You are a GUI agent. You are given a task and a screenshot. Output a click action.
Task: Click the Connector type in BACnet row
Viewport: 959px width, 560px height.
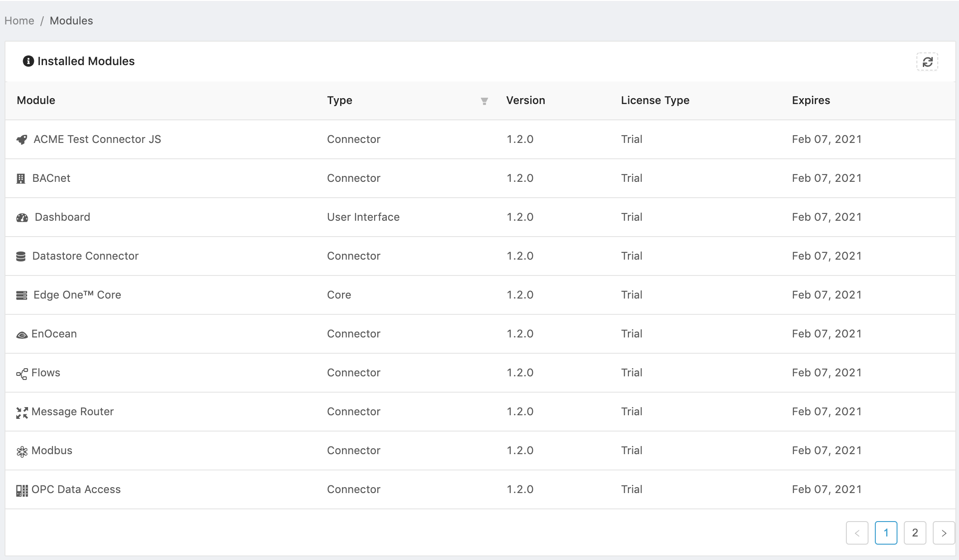(354, 178)
